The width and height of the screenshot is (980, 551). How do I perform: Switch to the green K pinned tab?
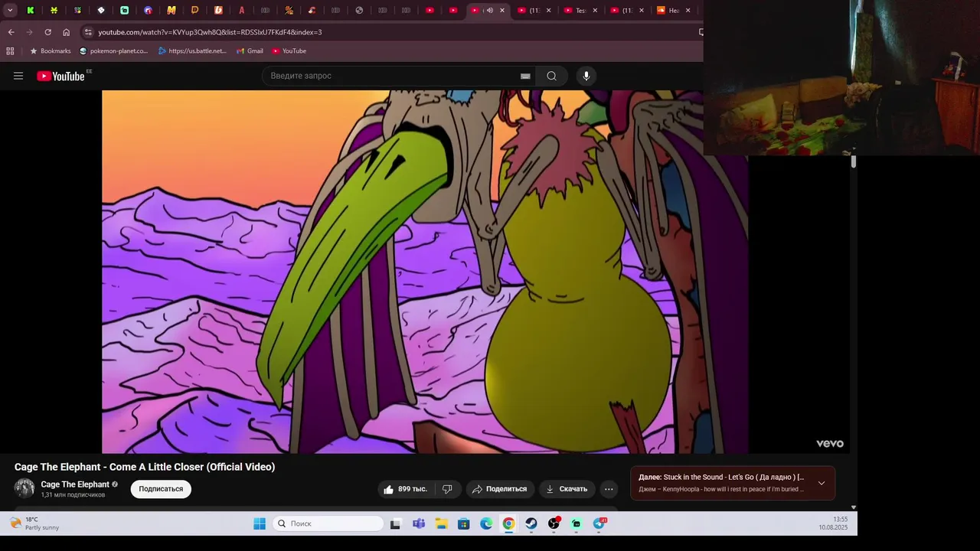click(x=31, y=11)
